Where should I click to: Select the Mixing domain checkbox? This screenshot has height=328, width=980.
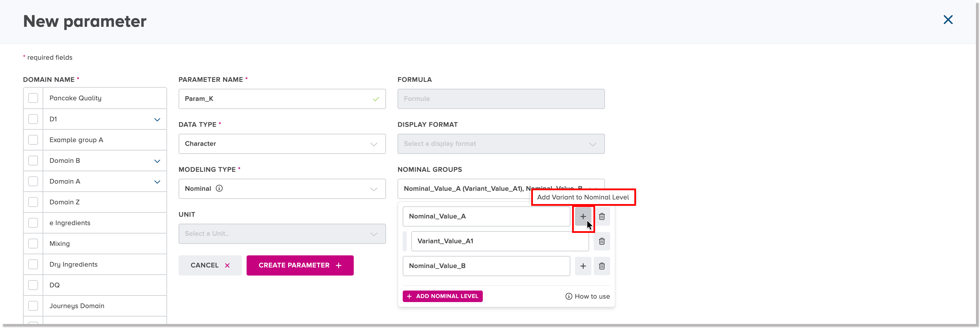(33, 244)
